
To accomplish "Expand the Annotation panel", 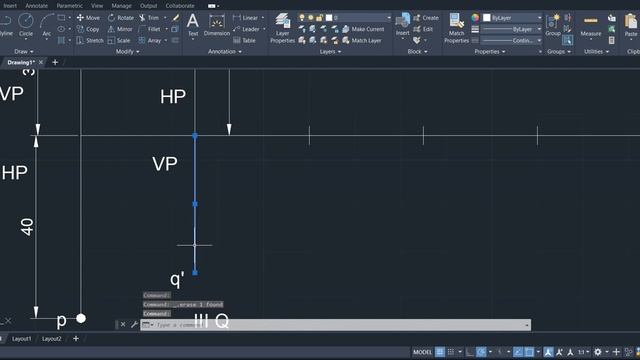I will click(x=224, y=51).
